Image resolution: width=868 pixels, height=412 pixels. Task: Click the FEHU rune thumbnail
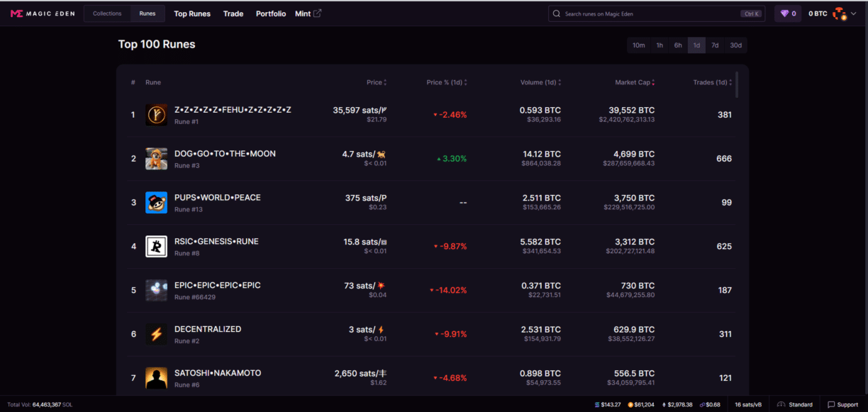[x=156, y=115]
